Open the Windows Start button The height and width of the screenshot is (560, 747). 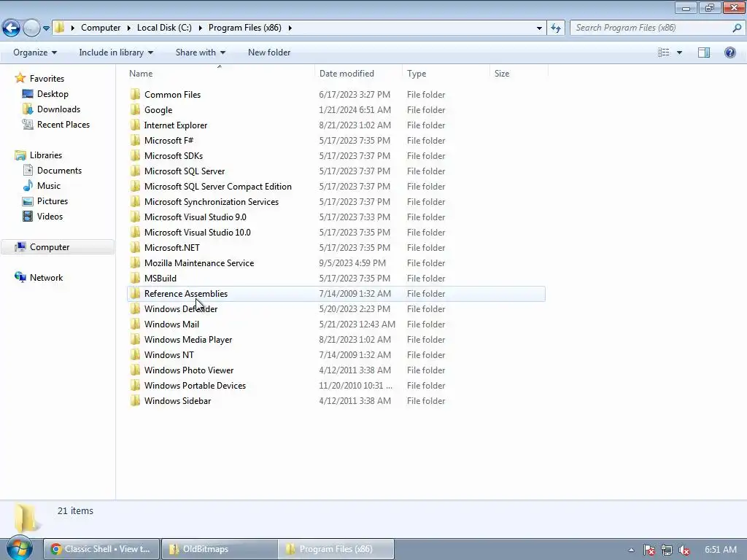tap(19, 548)
